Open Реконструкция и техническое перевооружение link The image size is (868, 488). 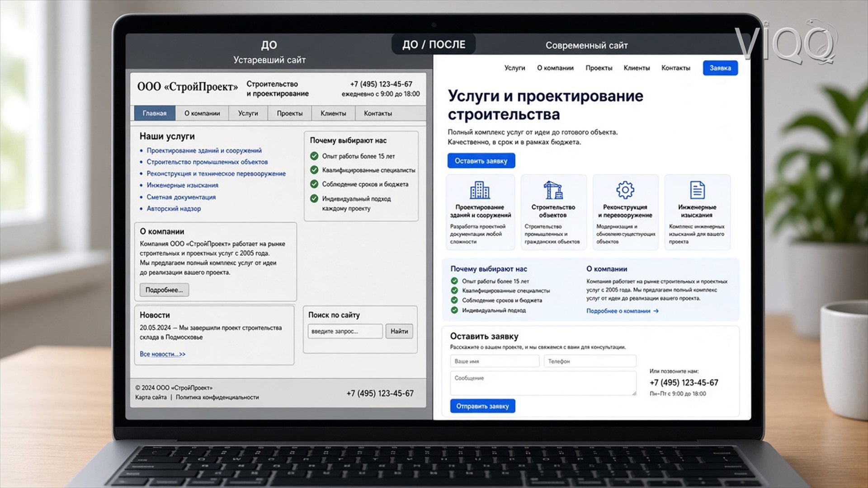pyautogui.click(x=216, y=174)
